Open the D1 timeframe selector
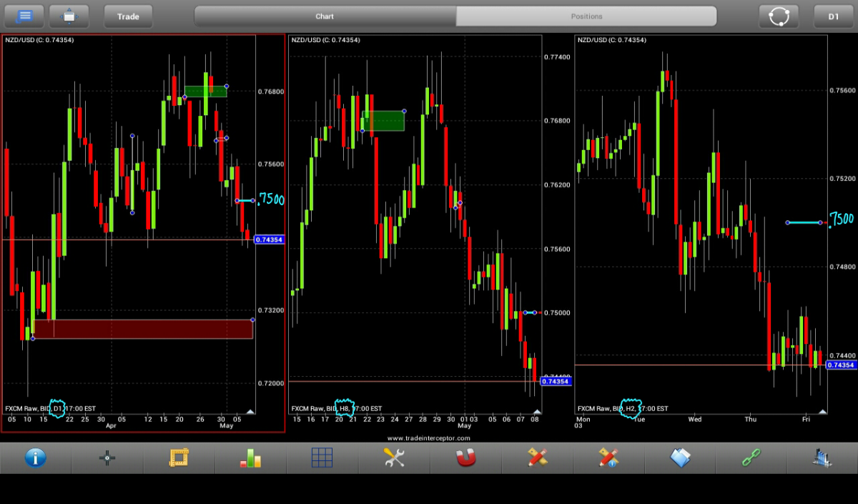The height and width of the screenshot is (504, 858). point(834,16)
